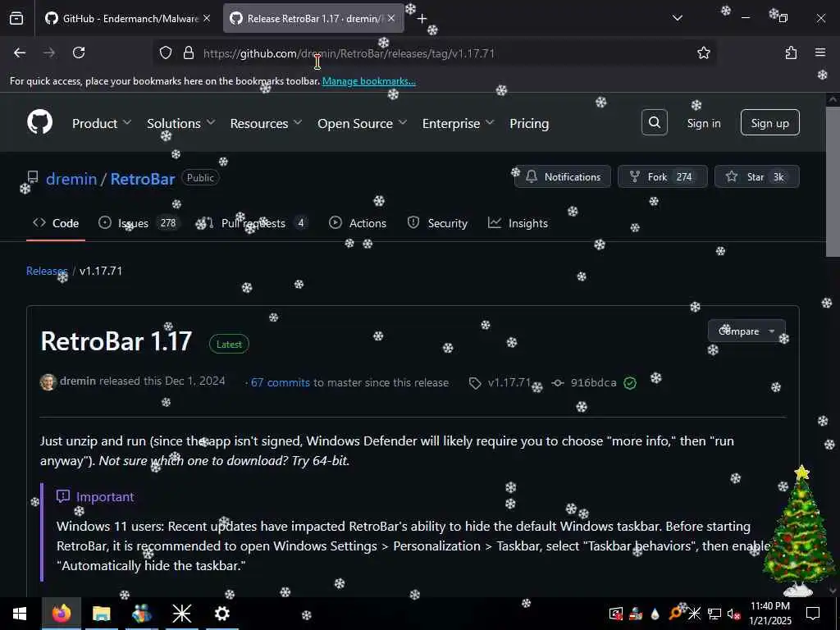Click the padlock site info icon
The height and width of the screenshot is (630, 840).
click(188, 52)
